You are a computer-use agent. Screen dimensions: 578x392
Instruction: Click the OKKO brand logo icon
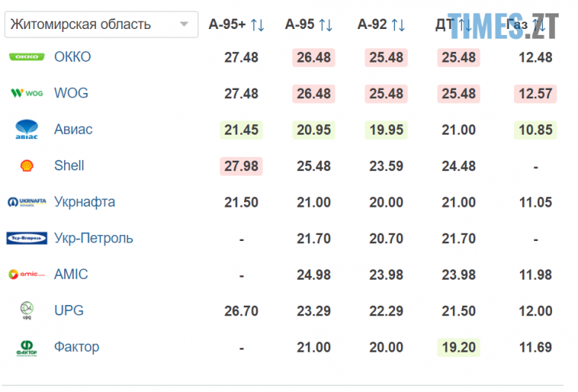click(27, 57)
